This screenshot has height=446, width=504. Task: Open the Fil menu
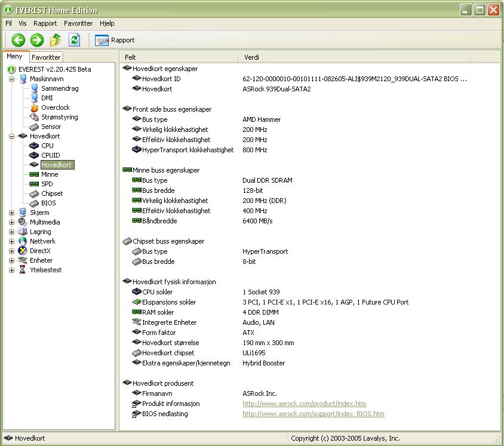pyautogui.click(x=9, y=23)
